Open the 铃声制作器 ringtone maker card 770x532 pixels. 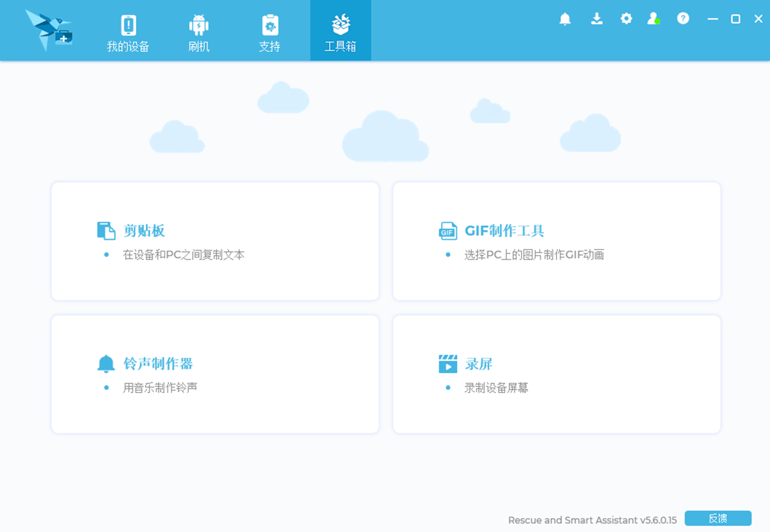pos(215,373)
